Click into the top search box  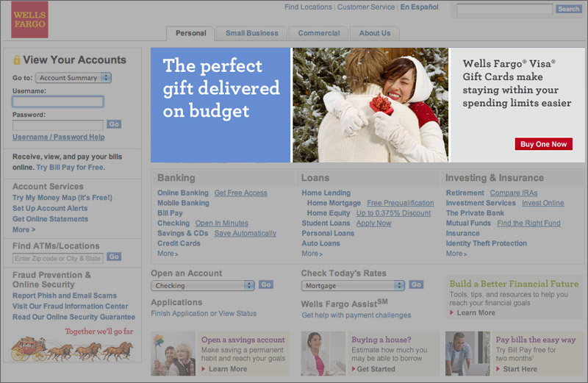[x=504, y=9]
